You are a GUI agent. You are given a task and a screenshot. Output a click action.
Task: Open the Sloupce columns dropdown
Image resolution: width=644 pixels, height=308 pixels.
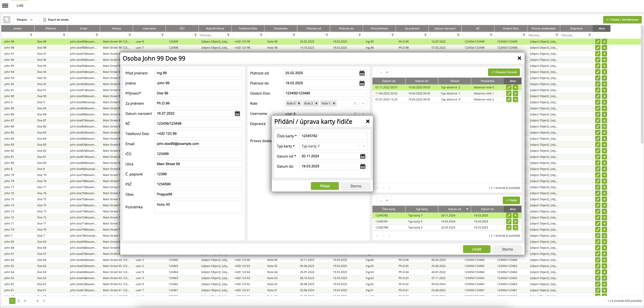[24, 19]
